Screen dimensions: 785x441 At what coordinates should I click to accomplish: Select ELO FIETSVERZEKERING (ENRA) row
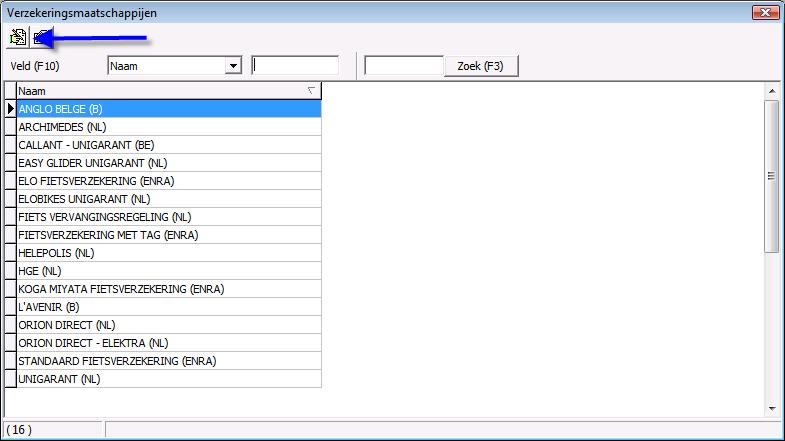point(169,181)
